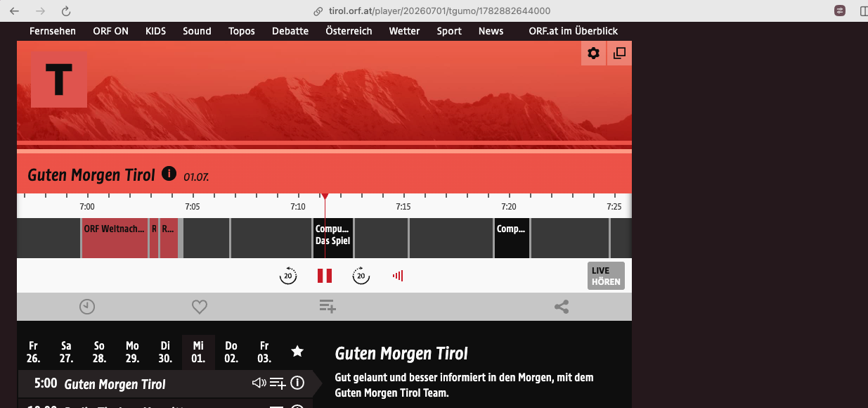Screen dimensions: 868x408
Task: Click the LIVE HÖREN button
Action: coord(606,276)
